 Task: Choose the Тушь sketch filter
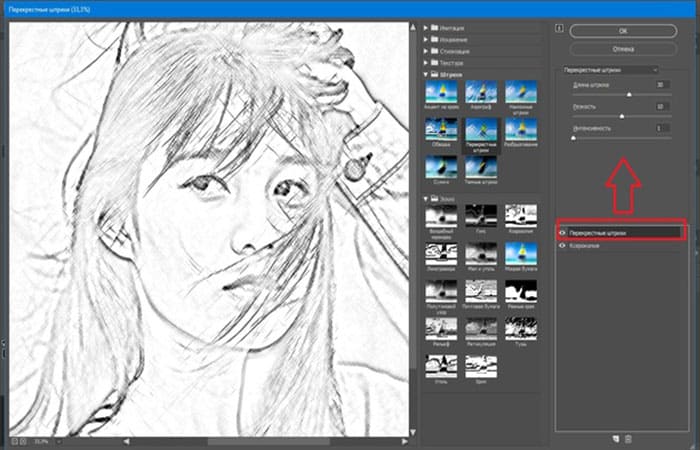(521, 329)
